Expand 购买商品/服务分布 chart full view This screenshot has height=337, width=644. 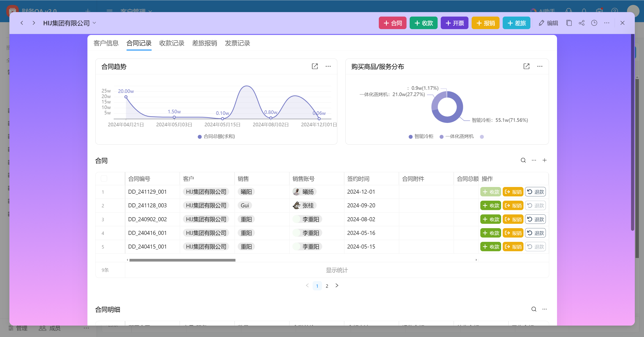coord(527,66)
